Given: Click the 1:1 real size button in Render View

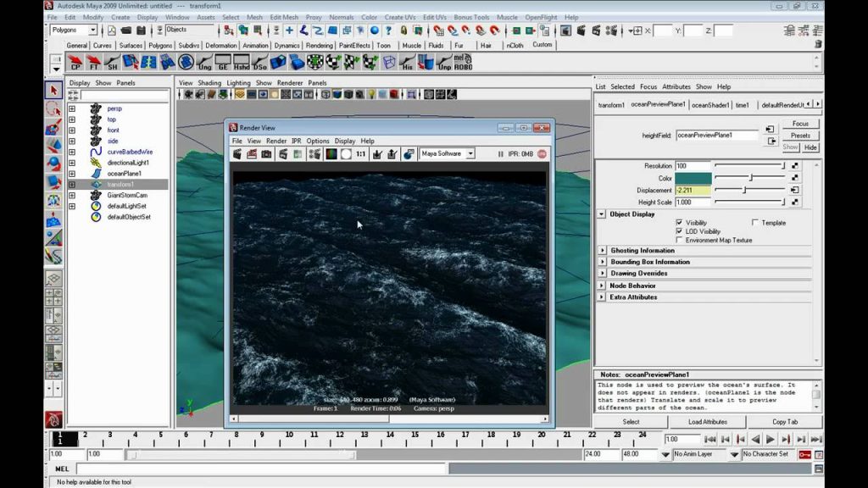Looking at the screenshot, I should (360, 154).
